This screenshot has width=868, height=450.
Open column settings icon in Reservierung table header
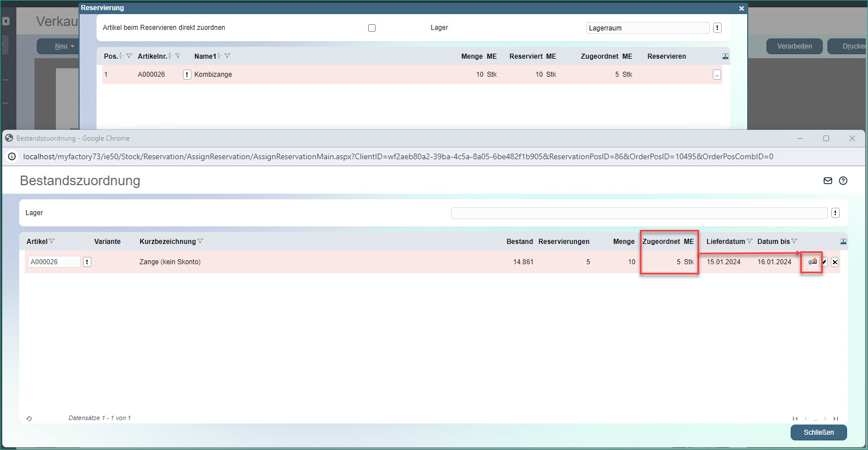pos(726,56)
